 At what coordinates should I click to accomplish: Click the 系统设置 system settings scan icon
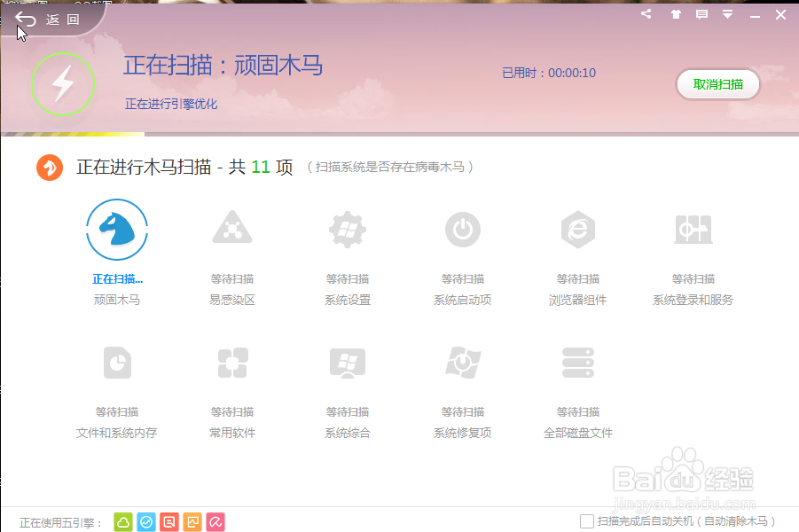(x=347, y=229)
